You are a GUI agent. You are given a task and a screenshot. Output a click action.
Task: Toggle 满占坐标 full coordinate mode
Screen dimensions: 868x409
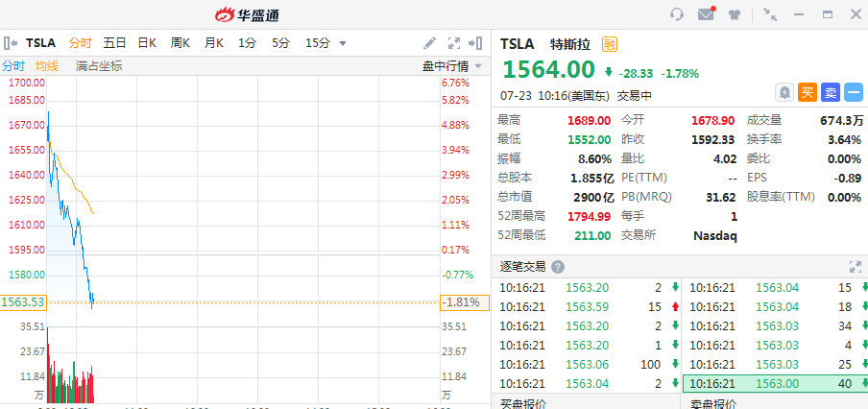coord(99,66)
